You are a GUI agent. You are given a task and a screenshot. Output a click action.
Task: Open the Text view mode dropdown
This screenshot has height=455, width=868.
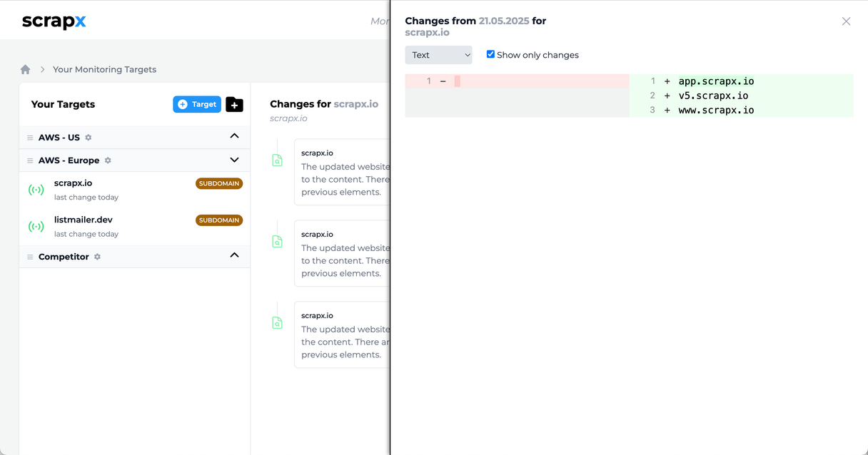pyautogui.click(x=438, y=55)
